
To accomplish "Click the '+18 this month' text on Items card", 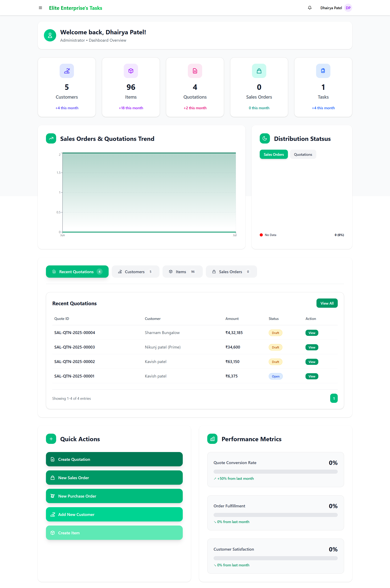I will [x=131, y=108].
